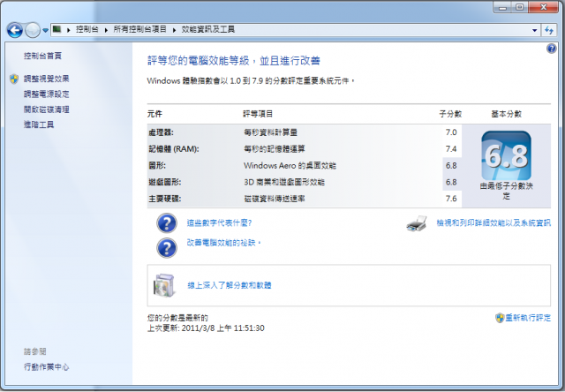Expand arrow before 所有控制台項目 breadcrumb

[106, 30]
